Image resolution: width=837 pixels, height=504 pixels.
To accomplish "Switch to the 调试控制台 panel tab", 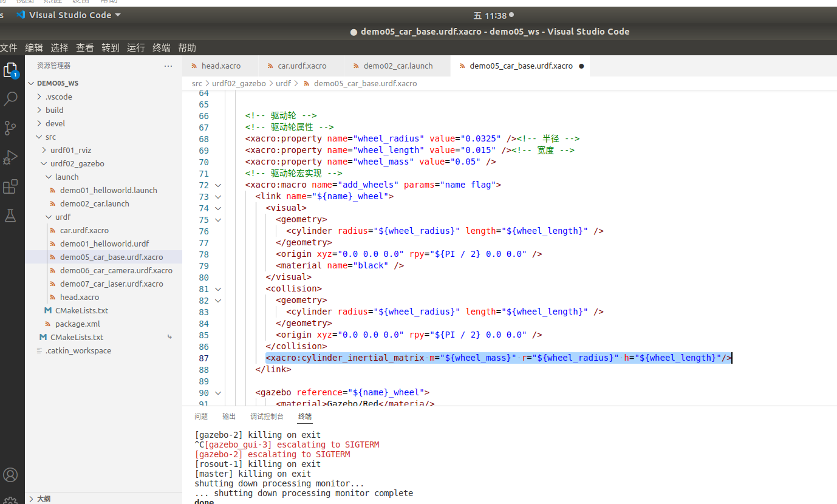I will (267, 417).
